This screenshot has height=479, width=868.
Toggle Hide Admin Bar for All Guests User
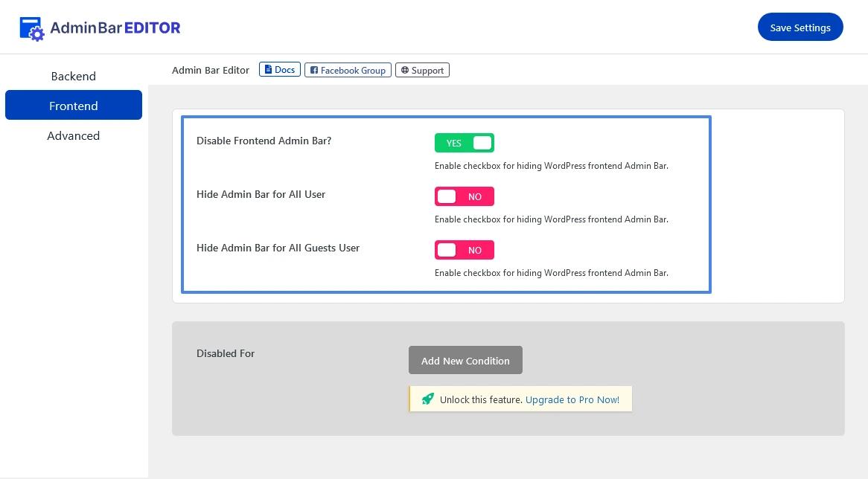pyautogui.click(x=464, y=250)
